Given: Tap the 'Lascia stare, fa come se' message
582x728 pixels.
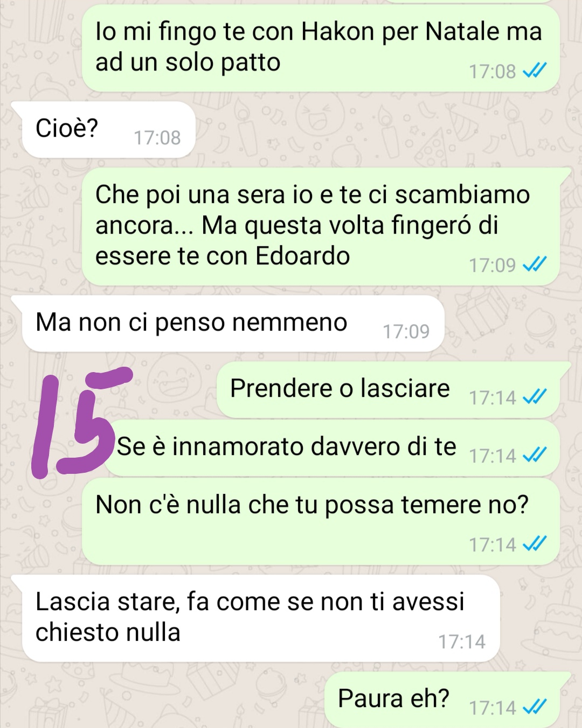Looking at the screenshot, I should [260, 618].
